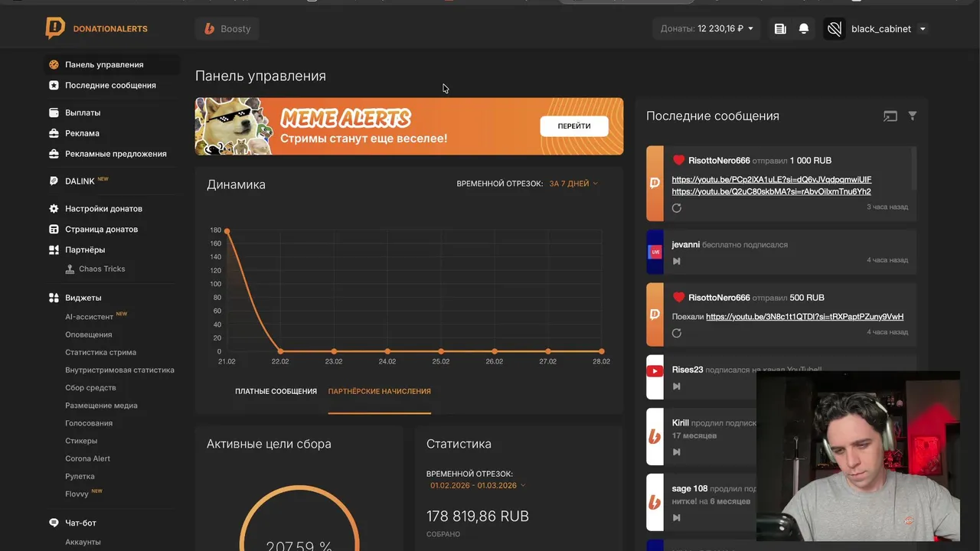Screen dimensions: 980x551
Task: Open the youtu.be/PCp2iXA1uLE link
Action: (772, 180)
